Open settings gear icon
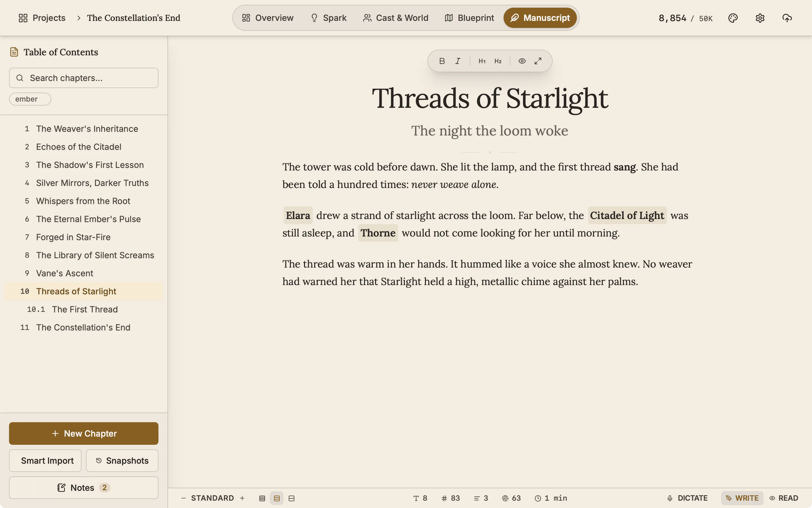Viewport: 812px width, 508px height. click(x=760, y=18)
